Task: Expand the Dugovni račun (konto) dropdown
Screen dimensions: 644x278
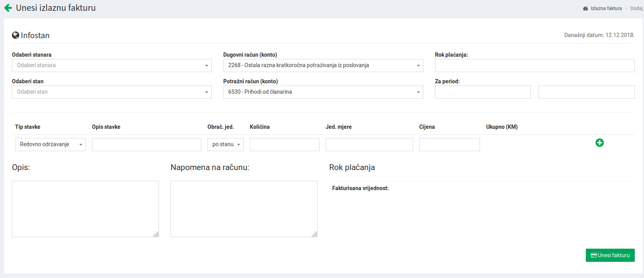Action: point(323,66)
